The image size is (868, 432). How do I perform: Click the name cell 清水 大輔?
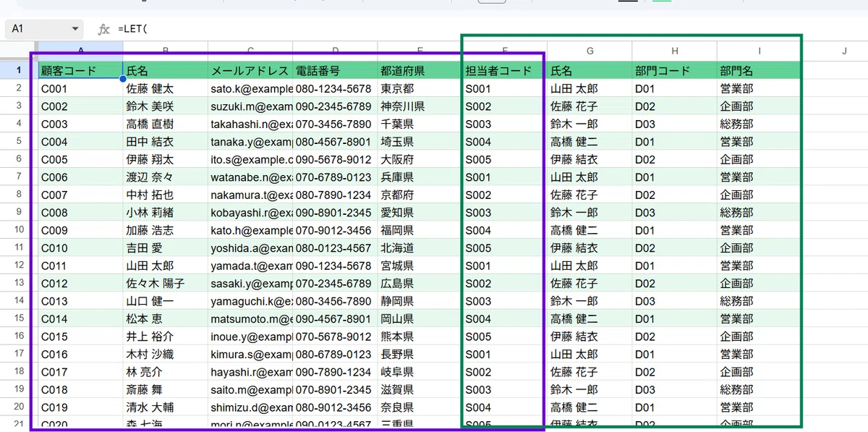pos(166,407)
